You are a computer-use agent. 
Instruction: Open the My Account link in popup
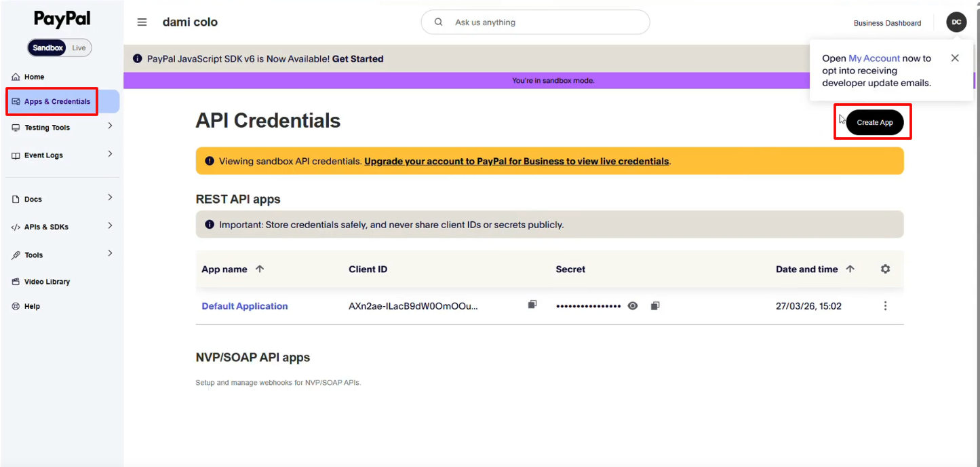click(874, 58)
